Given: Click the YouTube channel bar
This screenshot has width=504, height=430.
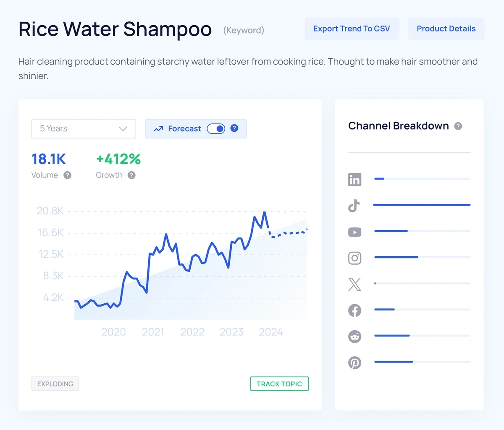Looking at the screenshot, I should (x=422, y=231).
